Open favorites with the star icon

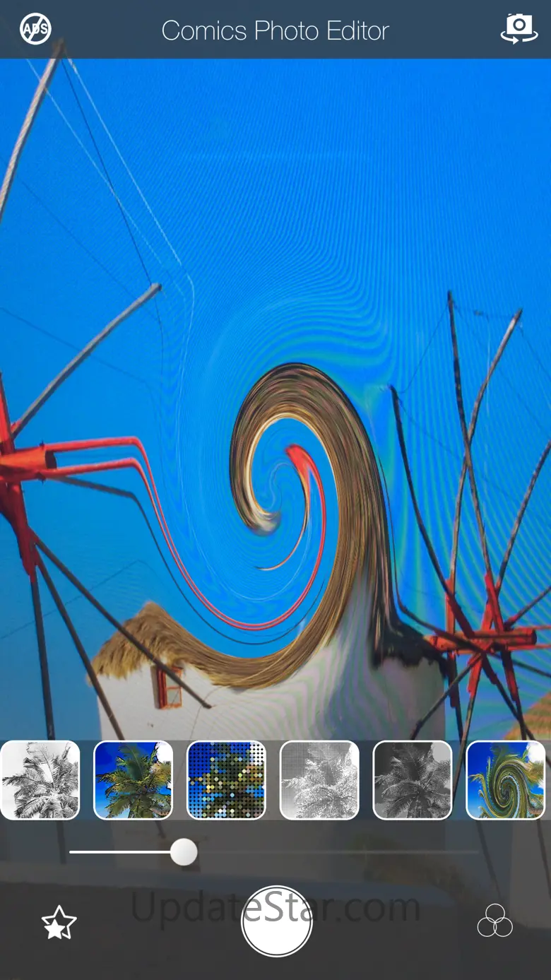(x=59, y=923)
